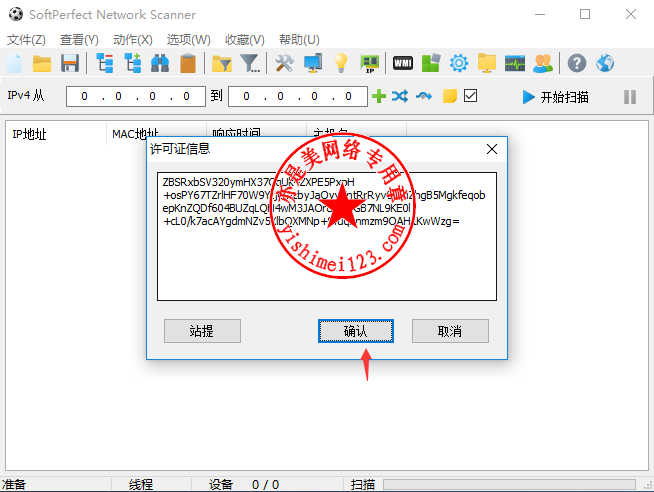
Task: Open help with the question mark icon
Action: click(x=577, y=63)
